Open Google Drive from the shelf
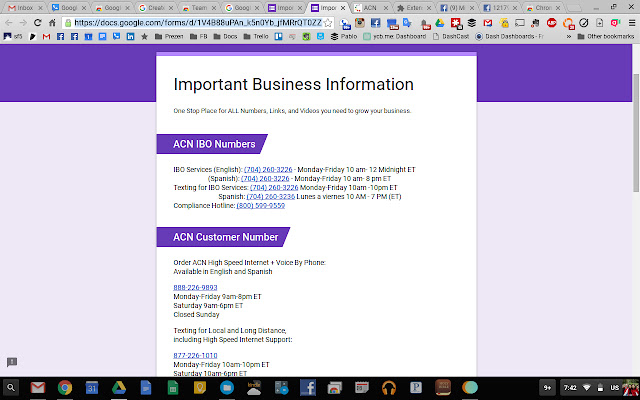The image size is (640, 400). pos(119,387)
